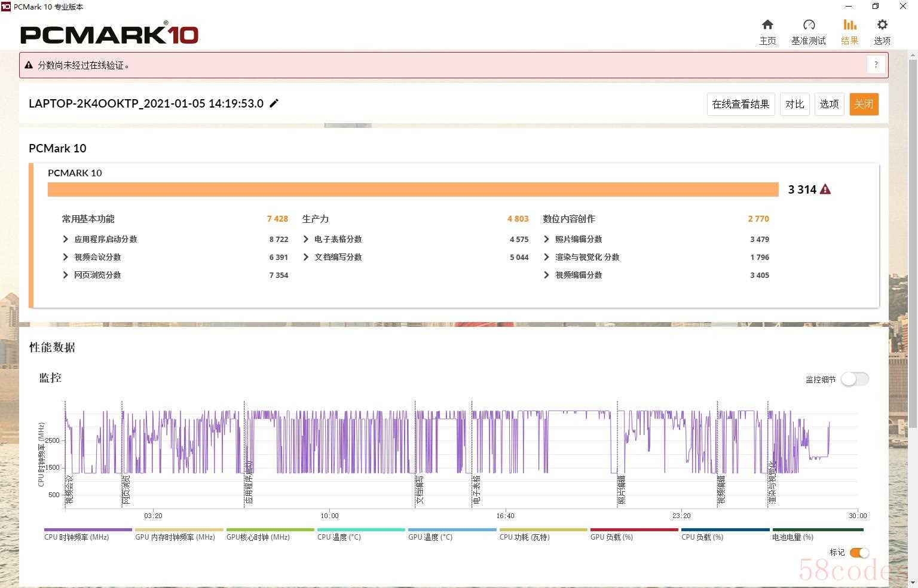Image resolution: width=918 pixels, height=588 pixels.
Task: Toggle the 标记 markers switch
Action: tap(859, 553)
